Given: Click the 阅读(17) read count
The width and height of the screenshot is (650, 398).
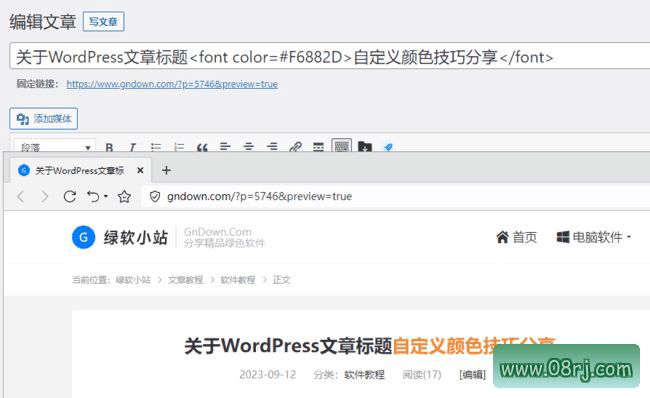Looking at the screenshot, I should 422,375.
